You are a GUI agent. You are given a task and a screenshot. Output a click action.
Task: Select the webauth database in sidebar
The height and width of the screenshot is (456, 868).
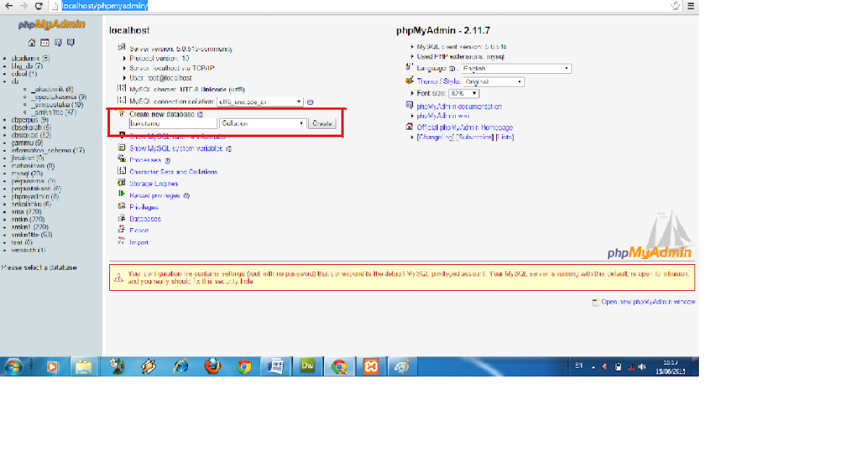click(x=29, y=250)
